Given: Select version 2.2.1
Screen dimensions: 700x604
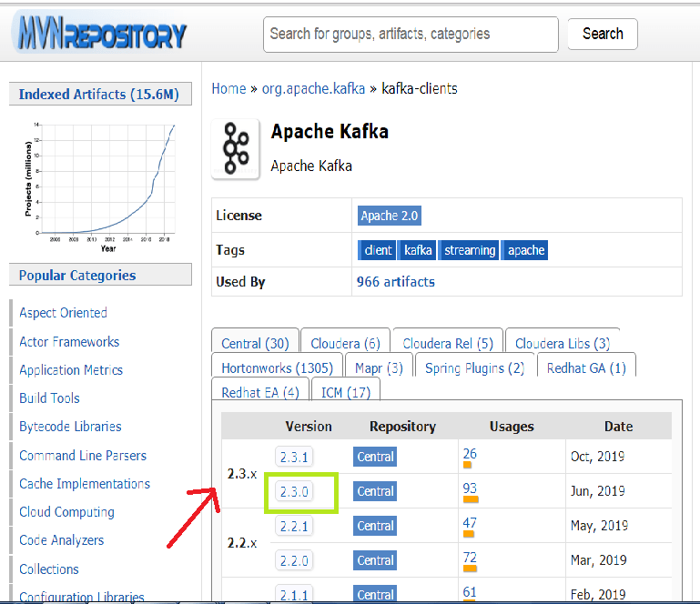Looking at the screenshot, I should coord(294,527).
